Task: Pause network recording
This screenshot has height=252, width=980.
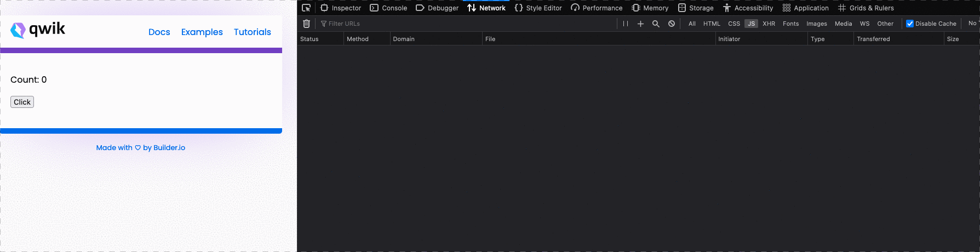Action: [626, 24]
